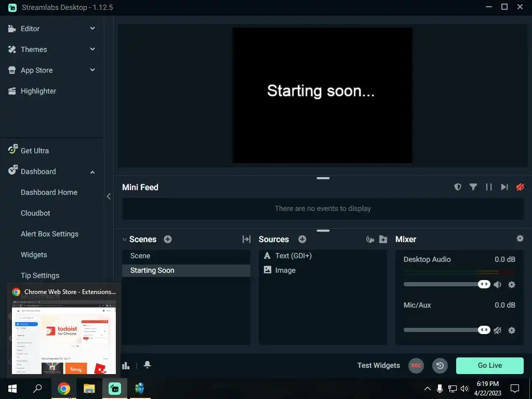This screenshot has width=532, height=399.
Task: Open Desktop Audio settings gear
Action: pos(512,285)
